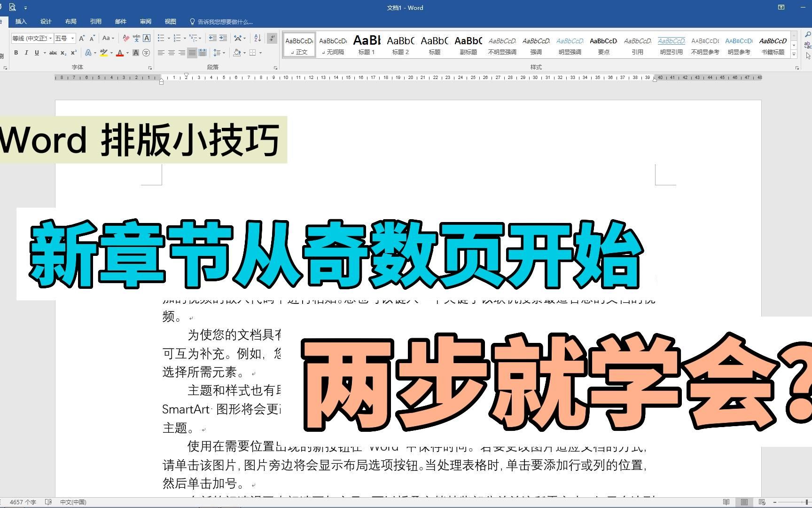
Task: Center the paragraph text
Action: [x=172, y=53]
